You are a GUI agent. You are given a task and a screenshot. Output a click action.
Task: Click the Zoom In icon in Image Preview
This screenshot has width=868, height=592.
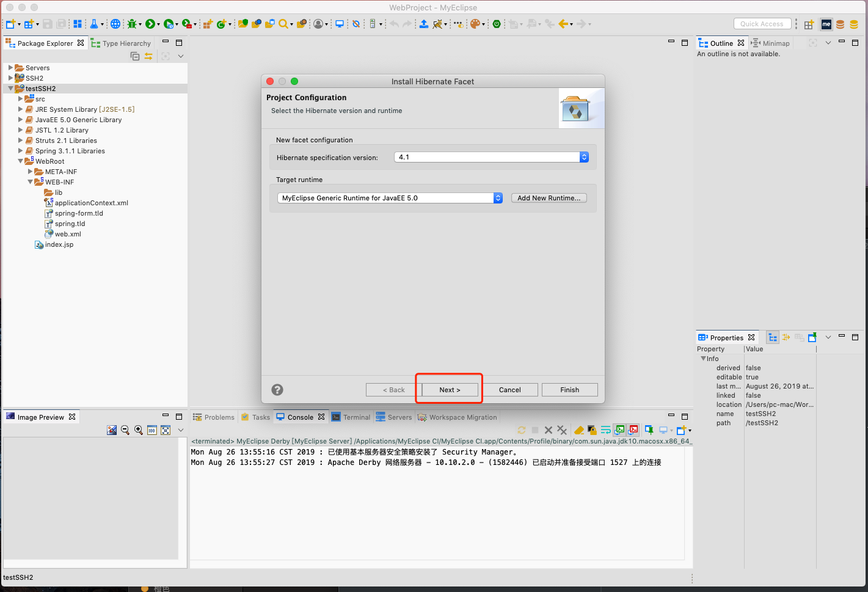(x=139, y=430)
